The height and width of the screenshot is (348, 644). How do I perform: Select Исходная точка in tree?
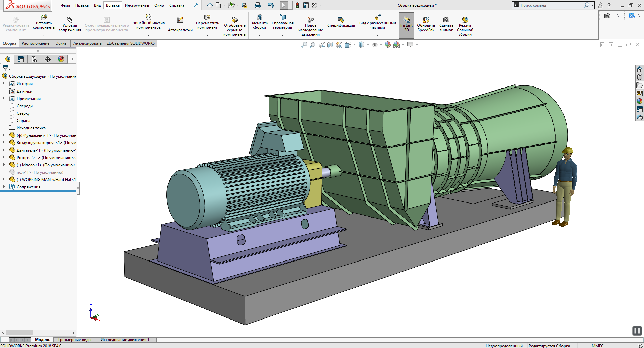coord(31,128)
